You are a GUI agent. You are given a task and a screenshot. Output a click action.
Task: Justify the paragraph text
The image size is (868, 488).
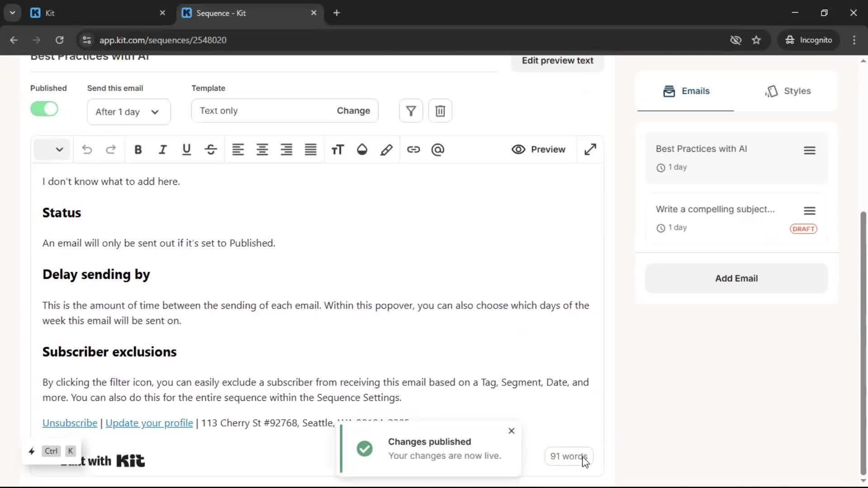click(x=310, y=150)
